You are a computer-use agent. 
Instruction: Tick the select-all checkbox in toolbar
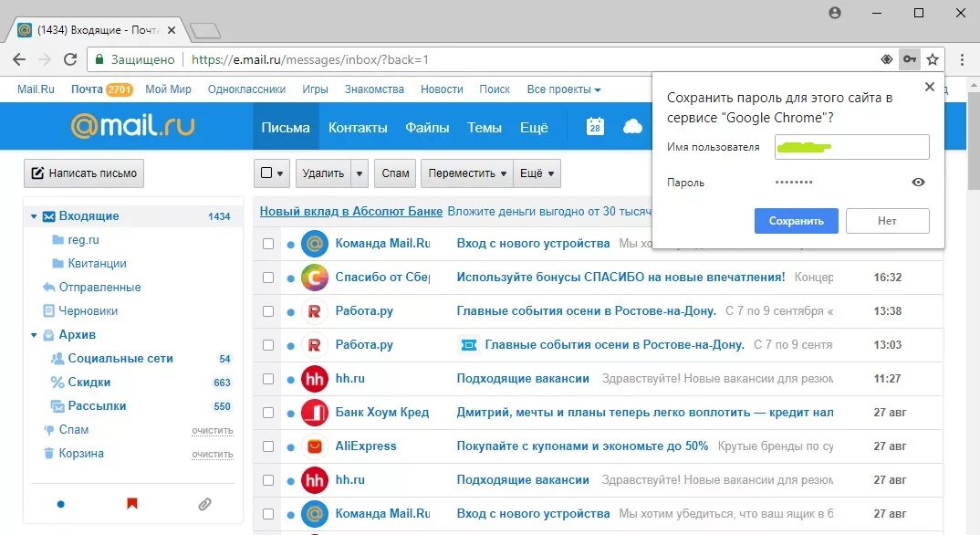click(266, 173)
